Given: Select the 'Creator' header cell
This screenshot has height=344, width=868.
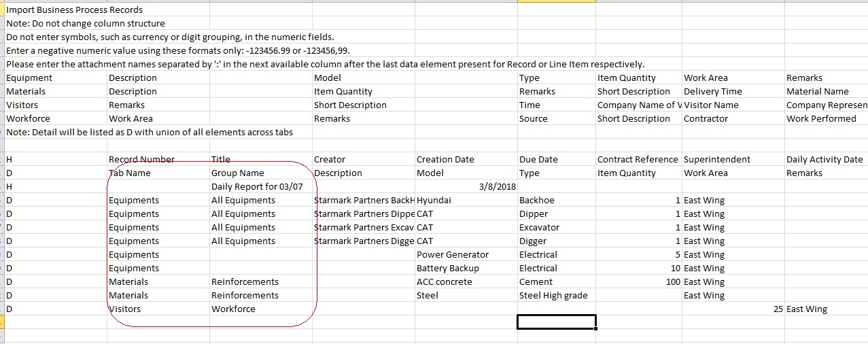Looking at the screenshot, I should (x=364, y=159).
